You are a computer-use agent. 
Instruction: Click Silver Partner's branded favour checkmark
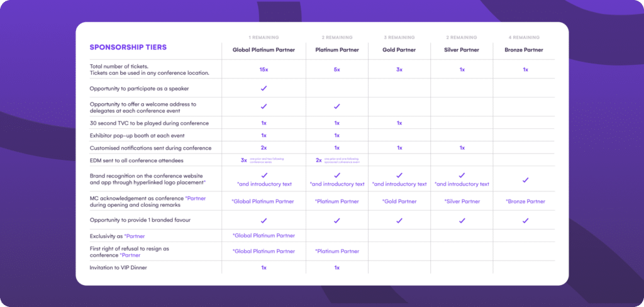pyautogui.click(x=462, y=221)
